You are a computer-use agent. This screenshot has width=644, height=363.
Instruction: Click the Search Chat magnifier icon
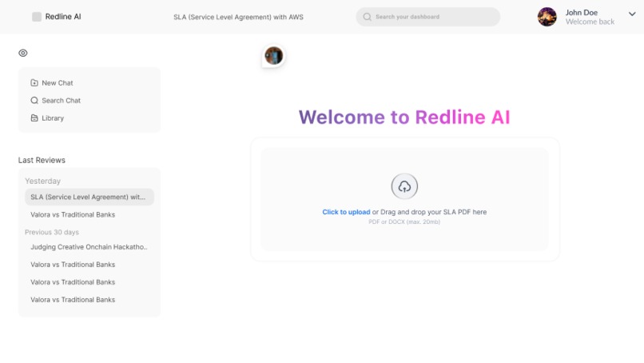34,100
